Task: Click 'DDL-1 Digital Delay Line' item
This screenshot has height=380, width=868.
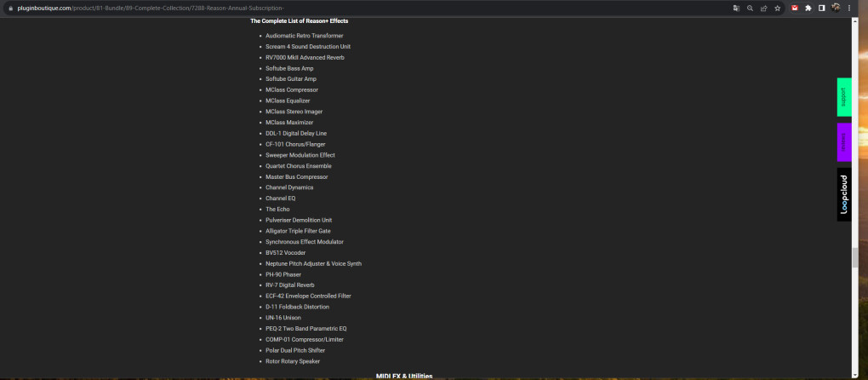Action: point(296,134)
